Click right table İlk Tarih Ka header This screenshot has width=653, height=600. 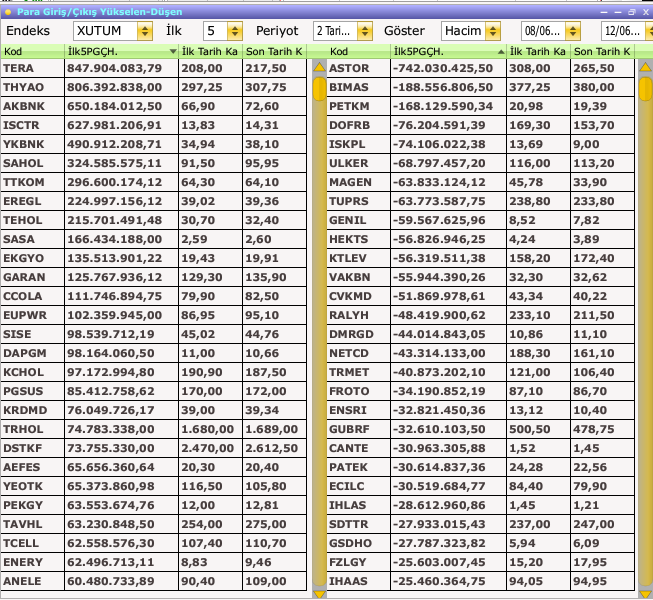coord(538,52)
